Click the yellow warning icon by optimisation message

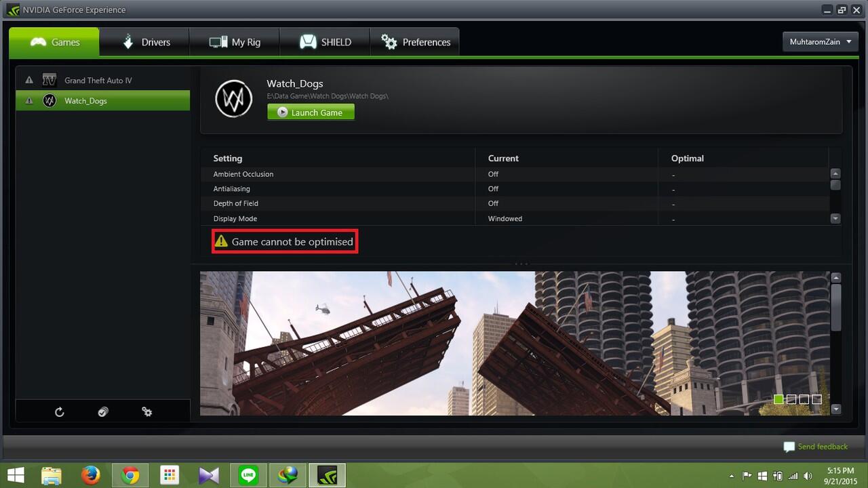(222, 241)
